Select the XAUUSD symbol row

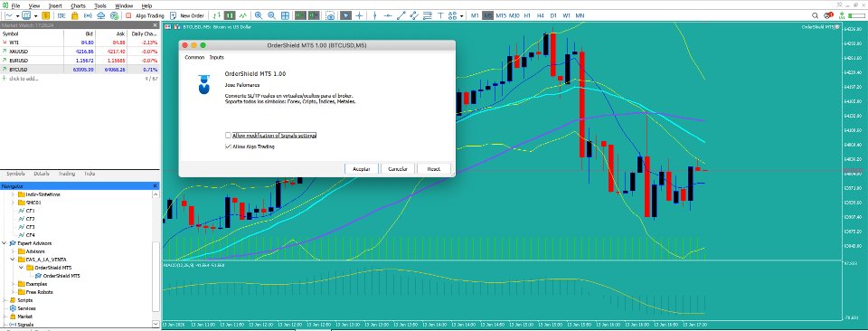tap(80, 52)
